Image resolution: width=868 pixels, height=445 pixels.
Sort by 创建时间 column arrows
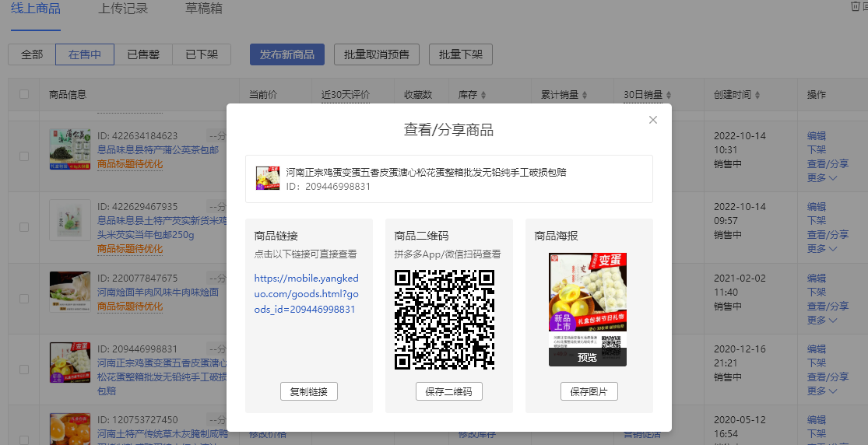(x=757, y=95)
